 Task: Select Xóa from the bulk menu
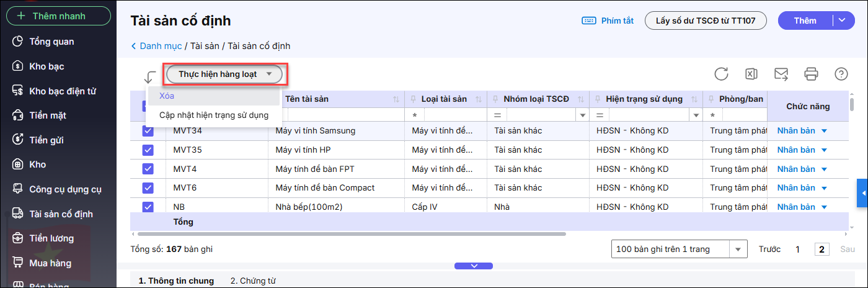pos(167,96)
